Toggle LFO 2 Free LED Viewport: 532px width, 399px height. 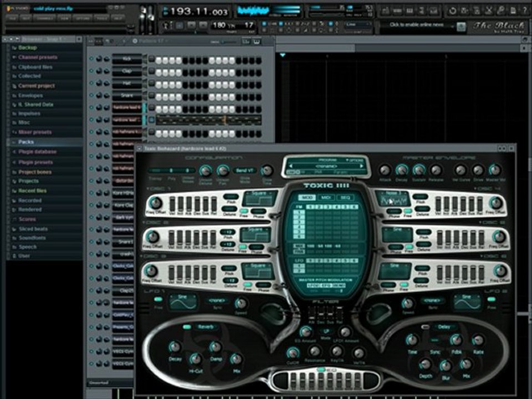(491, 299)
